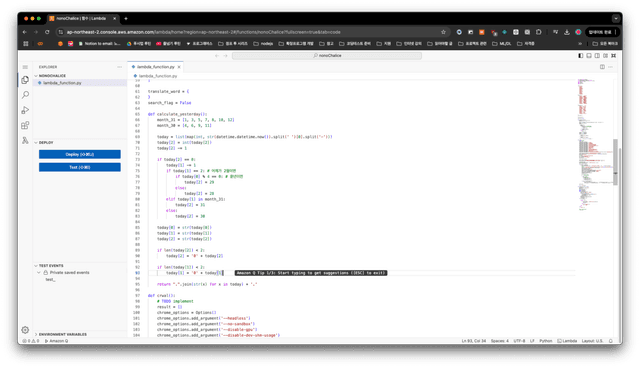This screenshot has height=368, width=640.
Task: Open the Manage gear at sidebar bottom
Action: 25,330
